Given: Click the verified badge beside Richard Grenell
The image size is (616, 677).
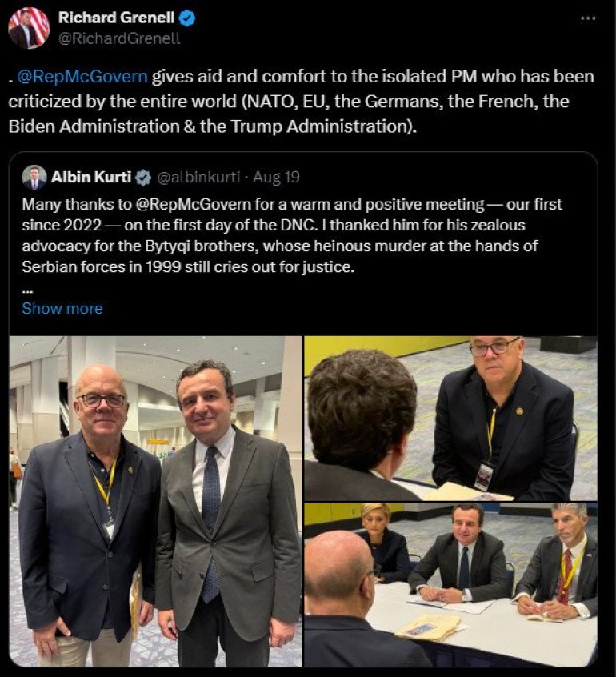Looking at the screenshot, I should click(188, 18).
